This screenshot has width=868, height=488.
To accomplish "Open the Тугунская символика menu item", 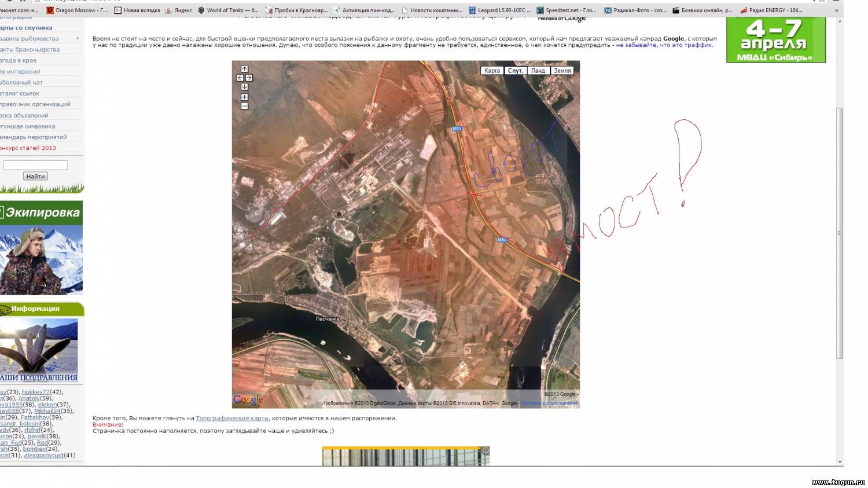I will [28, 126].
